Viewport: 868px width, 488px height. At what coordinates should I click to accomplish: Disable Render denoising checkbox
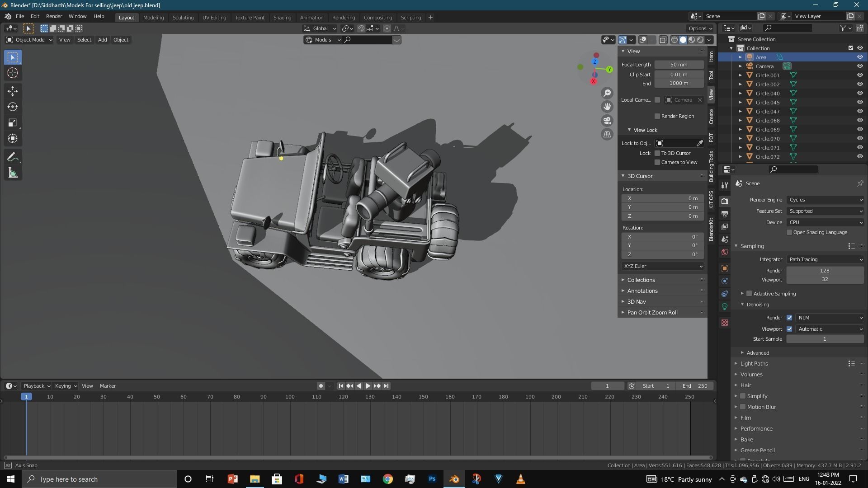(789, 318)
